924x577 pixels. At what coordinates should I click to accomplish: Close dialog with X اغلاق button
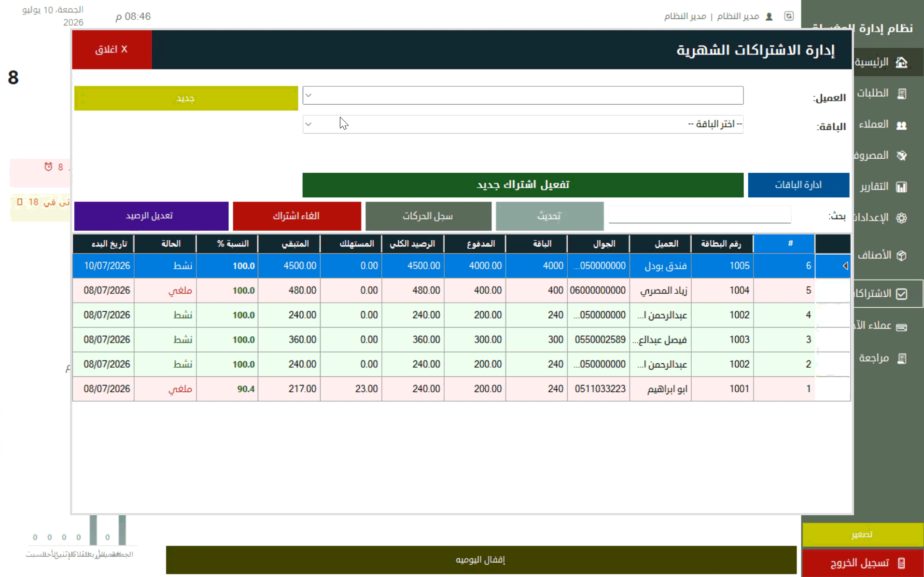(x=112, y=50)
